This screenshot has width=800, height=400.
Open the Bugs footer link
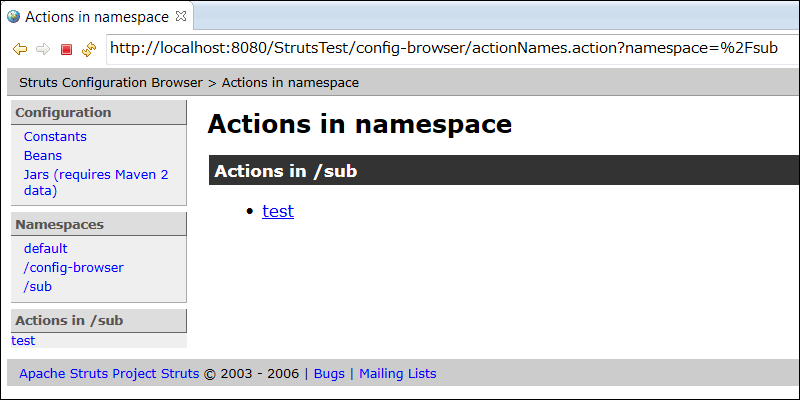click(329, 373)
